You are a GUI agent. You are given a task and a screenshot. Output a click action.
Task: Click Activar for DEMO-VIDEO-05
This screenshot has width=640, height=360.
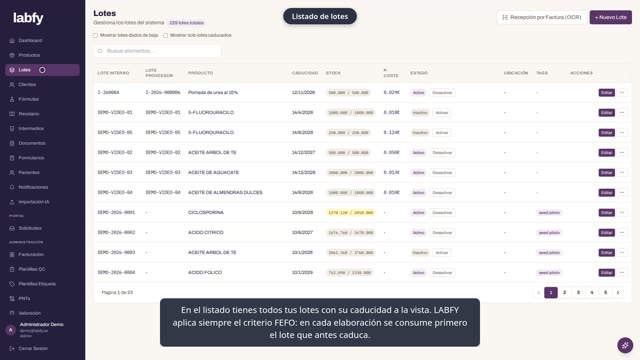(442, 133)
